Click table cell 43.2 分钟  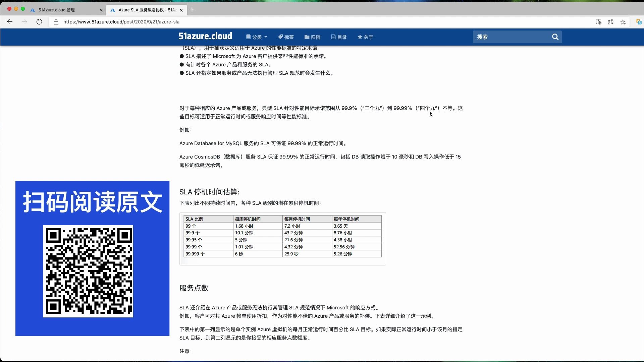pos(307,233)
